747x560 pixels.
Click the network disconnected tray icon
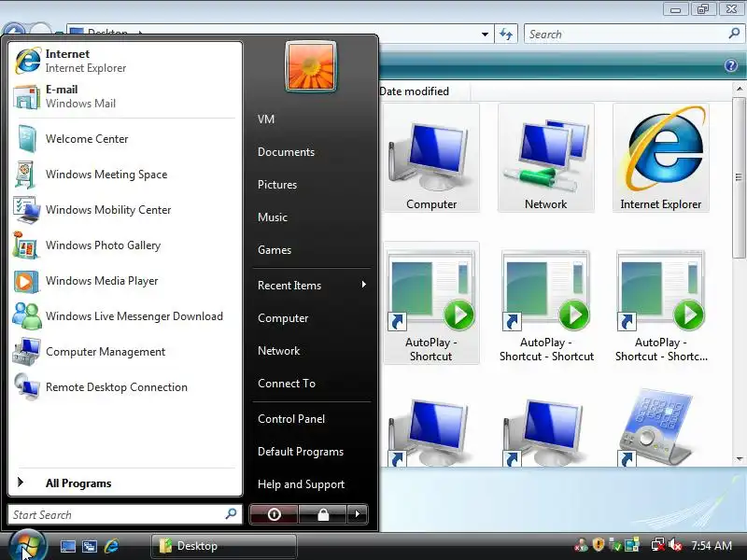click(x=658, y=545)
